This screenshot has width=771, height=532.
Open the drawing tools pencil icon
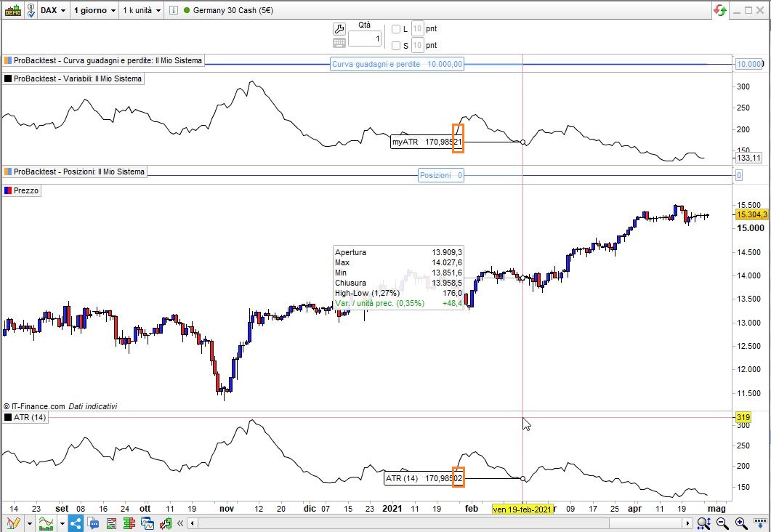14,523
